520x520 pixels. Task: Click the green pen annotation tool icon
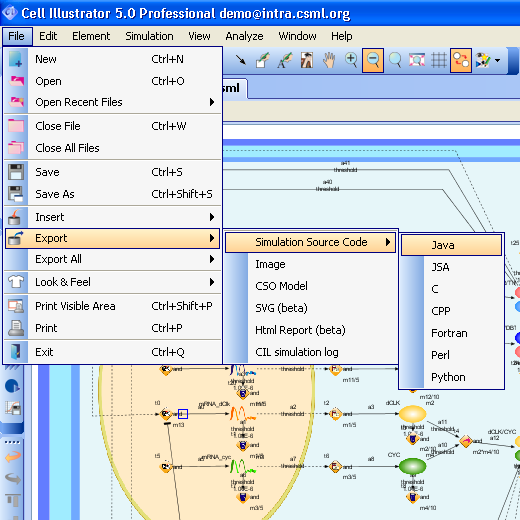[284, 60]
